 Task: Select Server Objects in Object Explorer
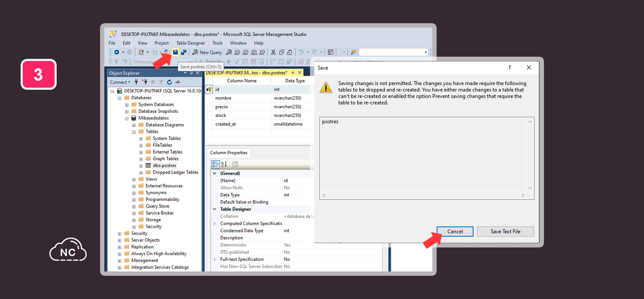coord(146,240)
